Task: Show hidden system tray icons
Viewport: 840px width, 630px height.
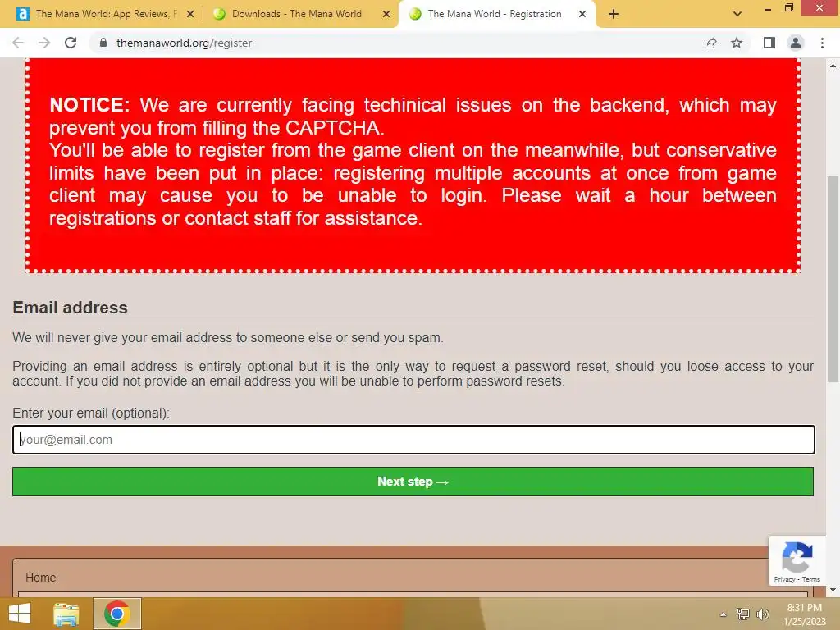Action: tap(724, 614)
